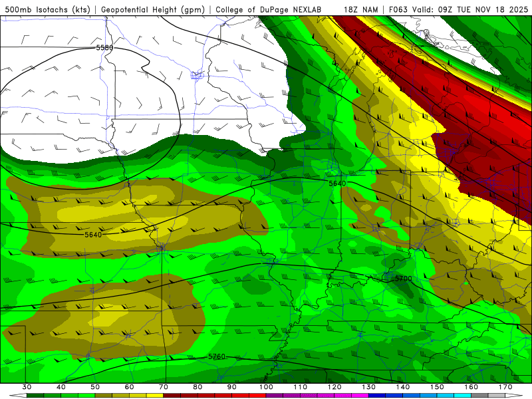Click the "F063 Valid: 09Z TUE NOV 18 2025" text

(x=458, y=10)
